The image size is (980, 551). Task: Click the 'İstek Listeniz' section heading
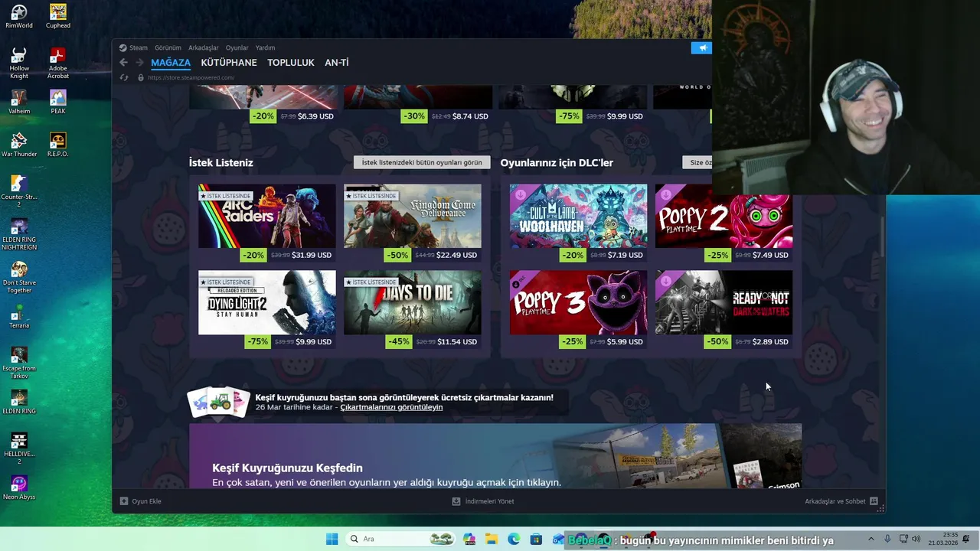(x=220, y=162)
